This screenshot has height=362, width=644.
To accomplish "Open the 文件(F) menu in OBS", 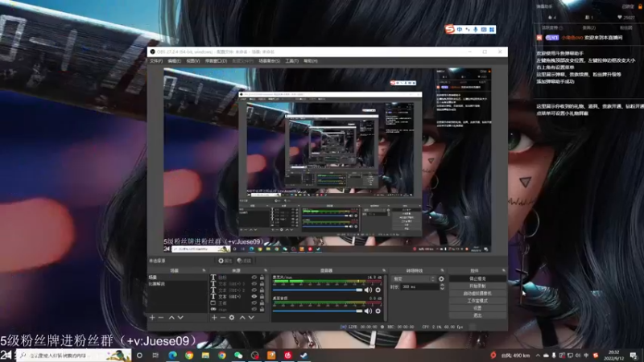I will tap(156, 61).
